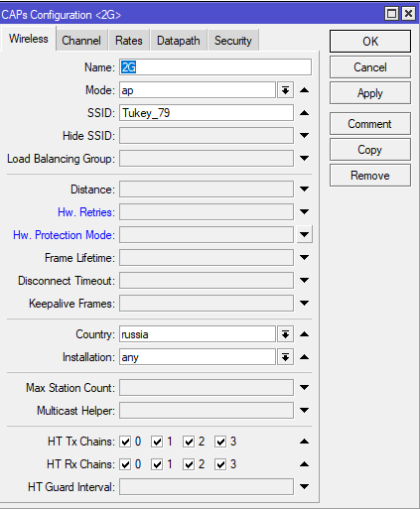Click the Mode value field showing ap

click(198, 90)
